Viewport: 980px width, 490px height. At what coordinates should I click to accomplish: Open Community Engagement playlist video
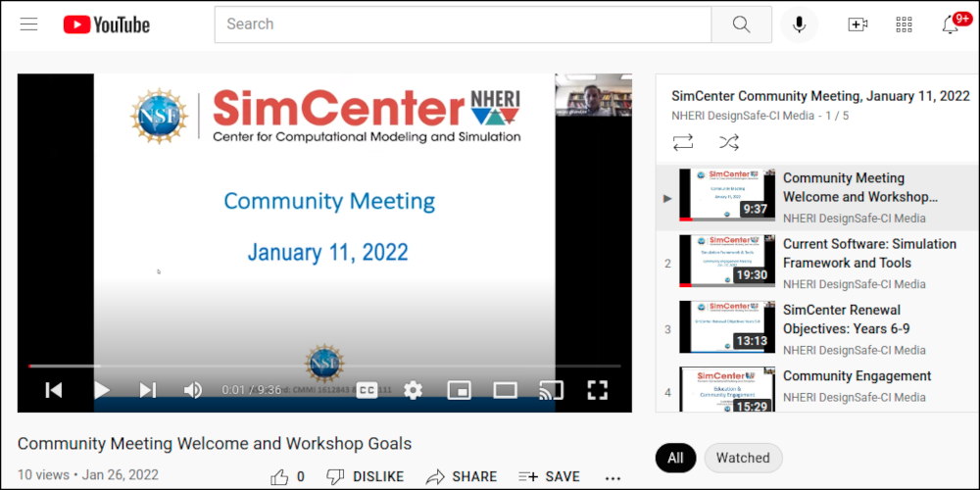click(x=817, y=388)
